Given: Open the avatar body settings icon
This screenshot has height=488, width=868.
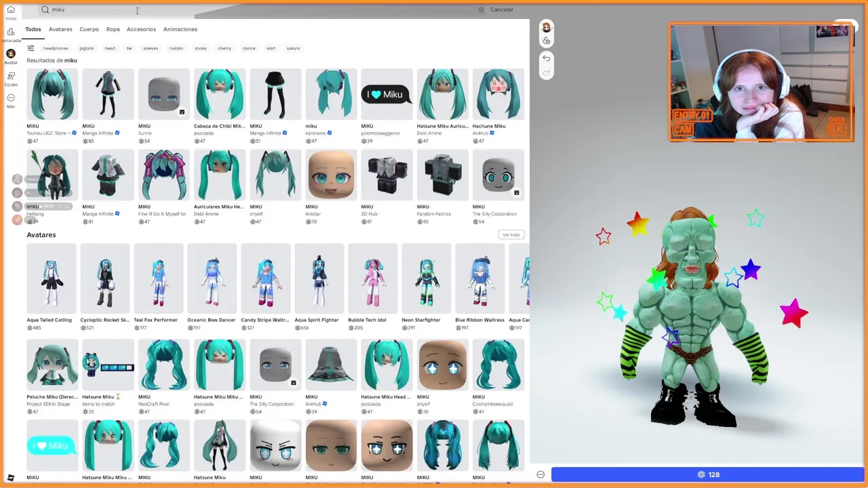Looking at the screenshot, I should point(547,41).
